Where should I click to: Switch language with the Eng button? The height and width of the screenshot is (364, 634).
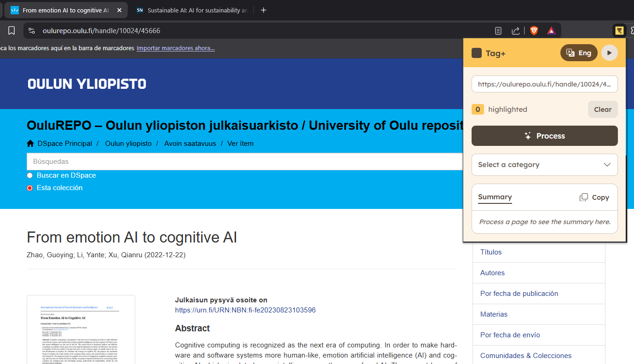[x=579, y=53]
